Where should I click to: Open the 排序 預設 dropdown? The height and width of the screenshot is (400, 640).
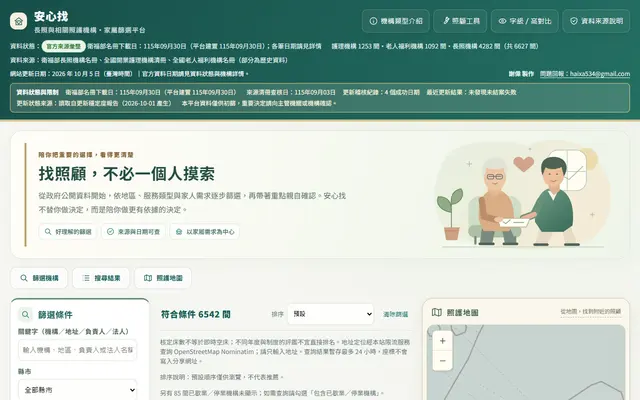[x=331, y=314]
